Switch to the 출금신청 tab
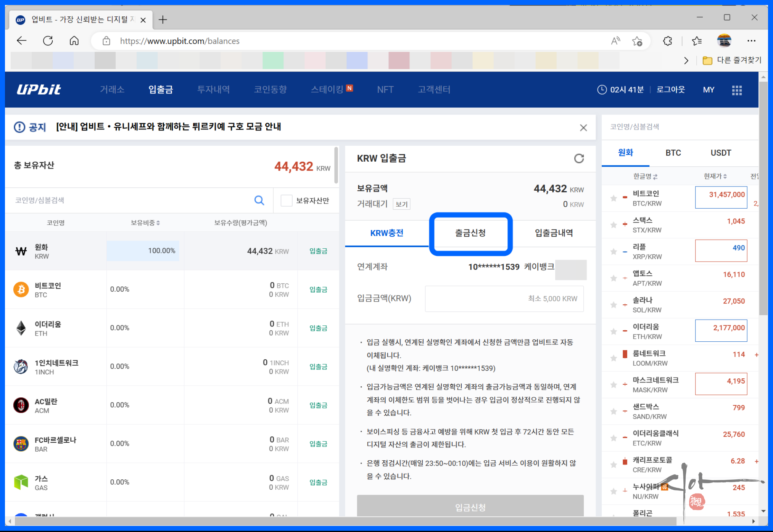773x532 pixels. 470,233
